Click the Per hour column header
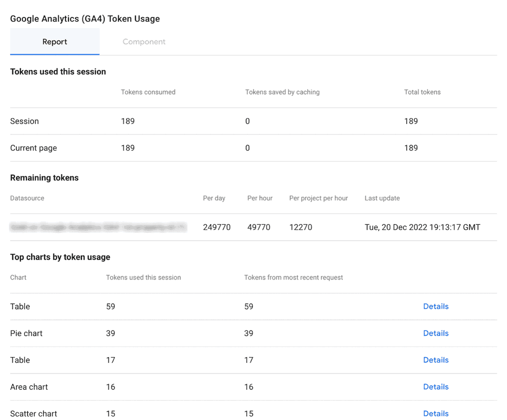Image resolution: width=507 pixels, height=420 pixels. pos(259,198)
